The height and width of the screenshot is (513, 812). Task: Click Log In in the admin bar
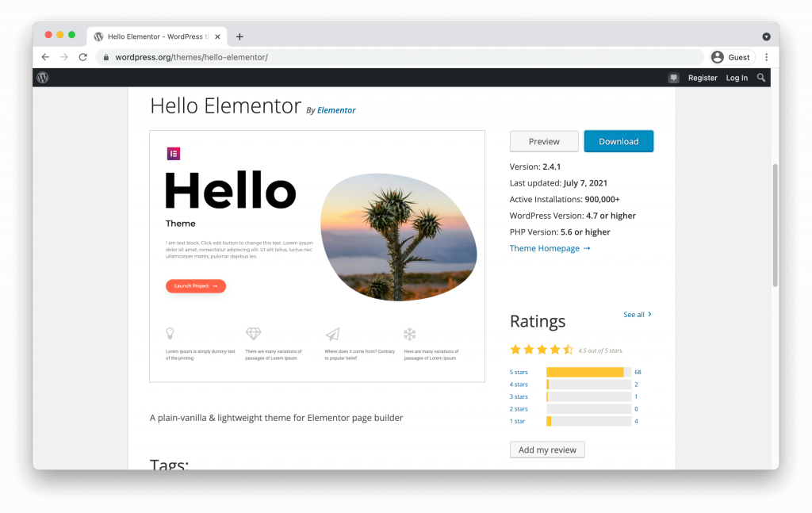pyautogui.click(x=737, y=78)
